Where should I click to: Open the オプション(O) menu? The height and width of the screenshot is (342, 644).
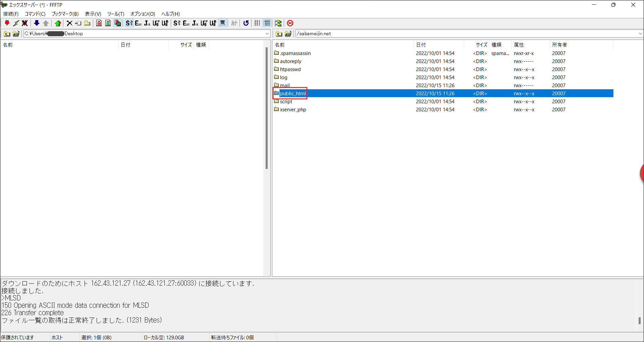click(143, 14)
